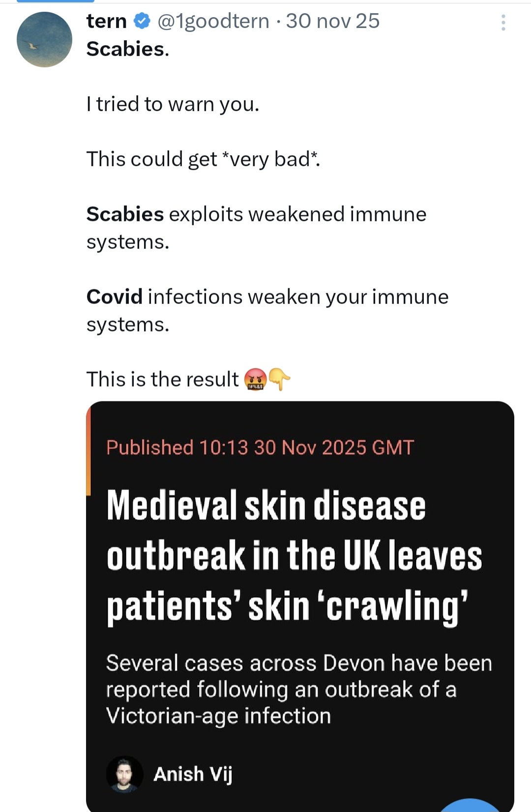Viewport: 531px width, 812px height.
Task: Click the "30 nov 25" timestamp
Action: click(333, 21)
